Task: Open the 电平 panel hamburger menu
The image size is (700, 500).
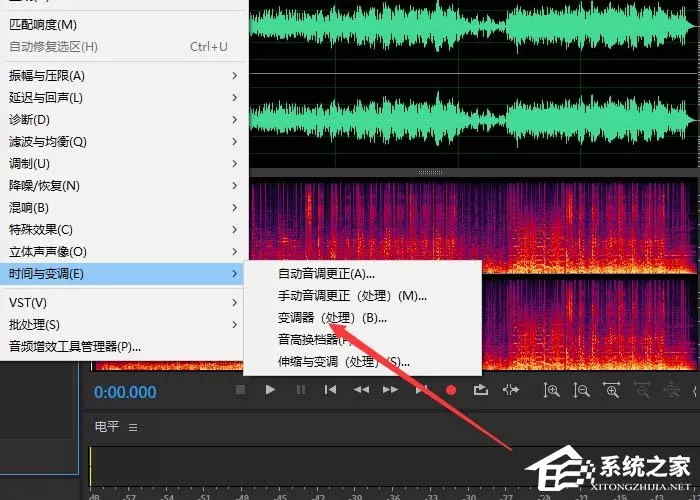Action: [x=133, y=427]
